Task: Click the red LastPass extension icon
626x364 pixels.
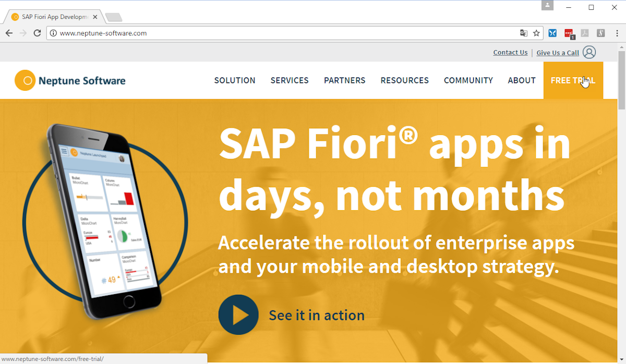Action: click(569, 33)
